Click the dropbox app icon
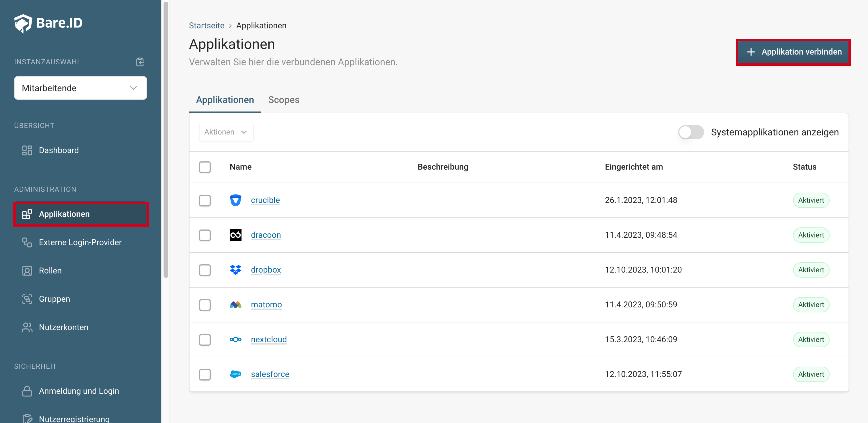Screen dimensions: 868x423 point(236,270)
